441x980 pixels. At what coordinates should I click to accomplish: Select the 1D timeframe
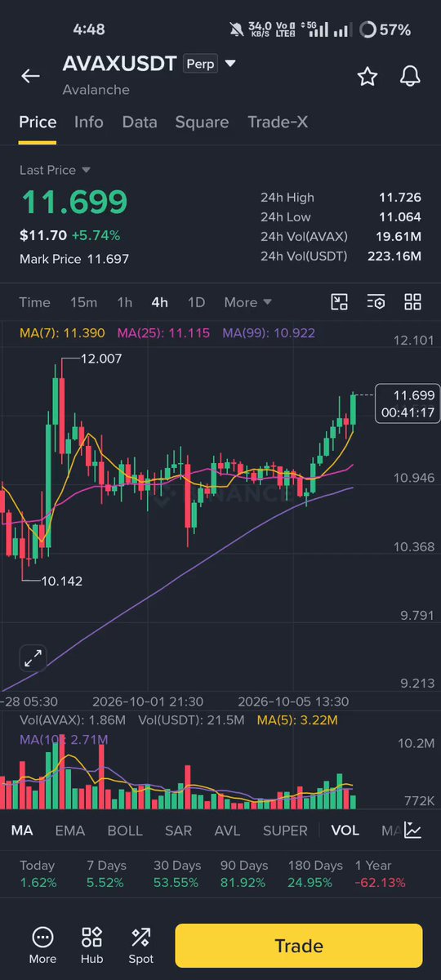coord(196,302)
